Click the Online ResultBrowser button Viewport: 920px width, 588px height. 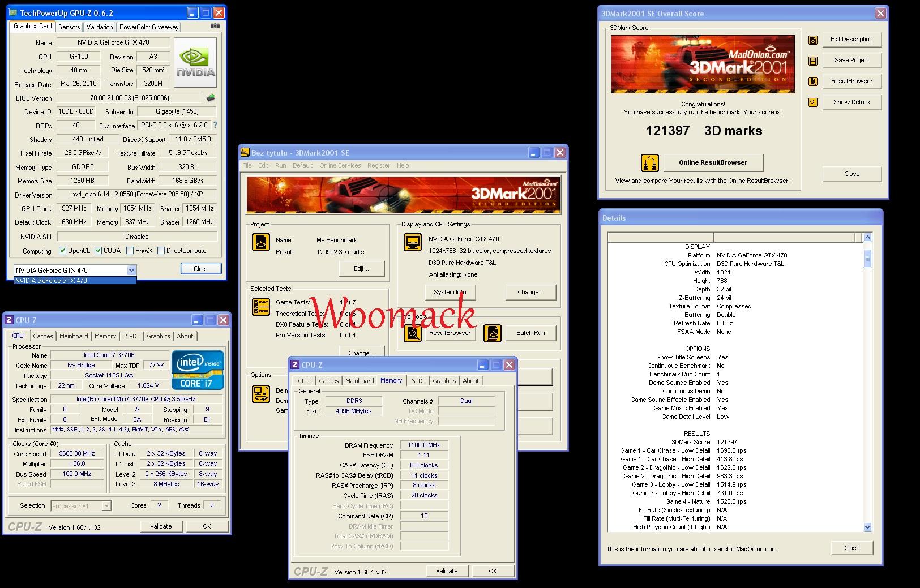coord(713,162)
